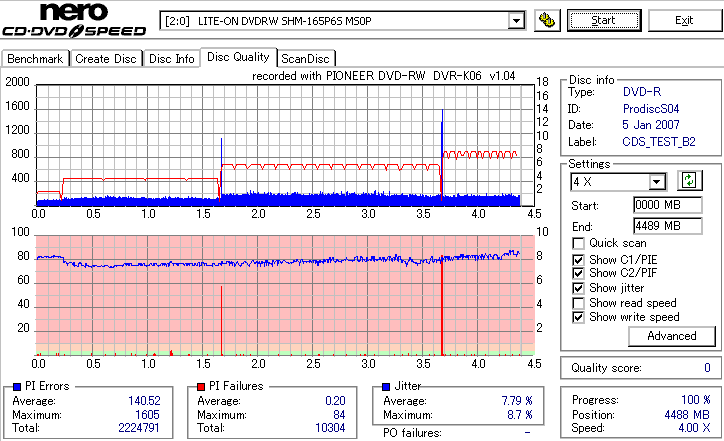Click the disc label CDS_TEST_B2
The width and height of the screenshot is (724, 441).
(x=659, y=142)
